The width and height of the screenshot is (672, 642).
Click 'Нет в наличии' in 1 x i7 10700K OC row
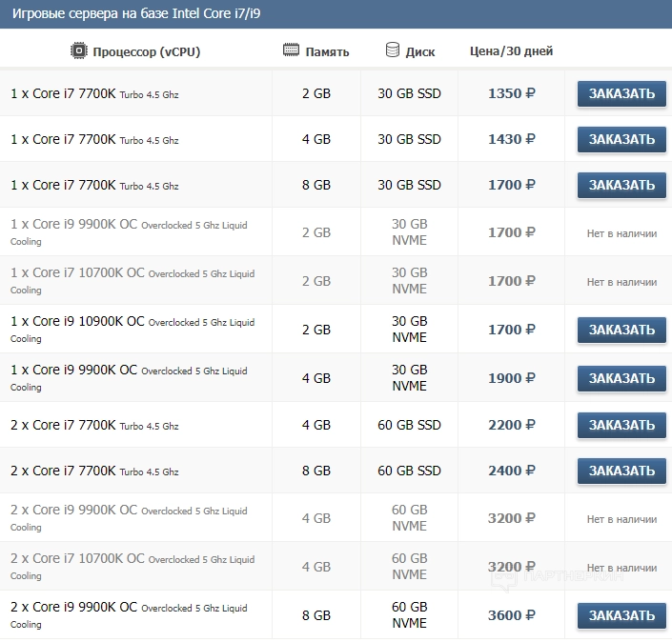point(621,282)
